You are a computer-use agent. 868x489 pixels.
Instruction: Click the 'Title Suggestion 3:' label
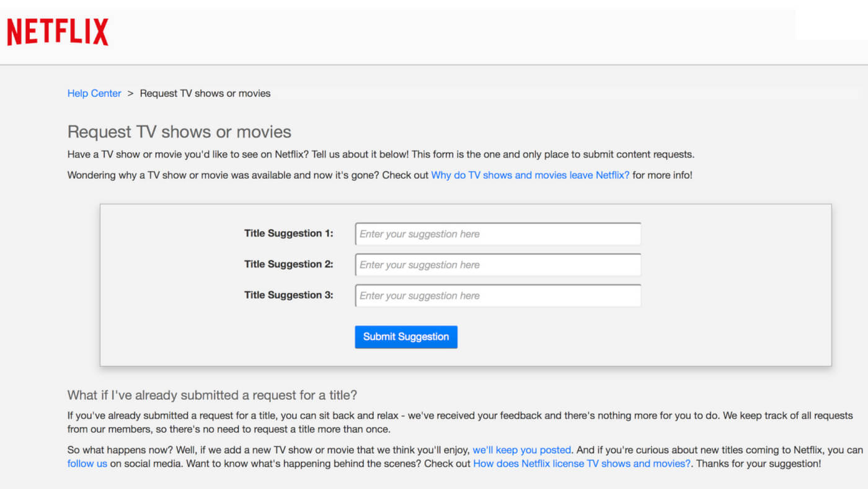coord(289,295)
